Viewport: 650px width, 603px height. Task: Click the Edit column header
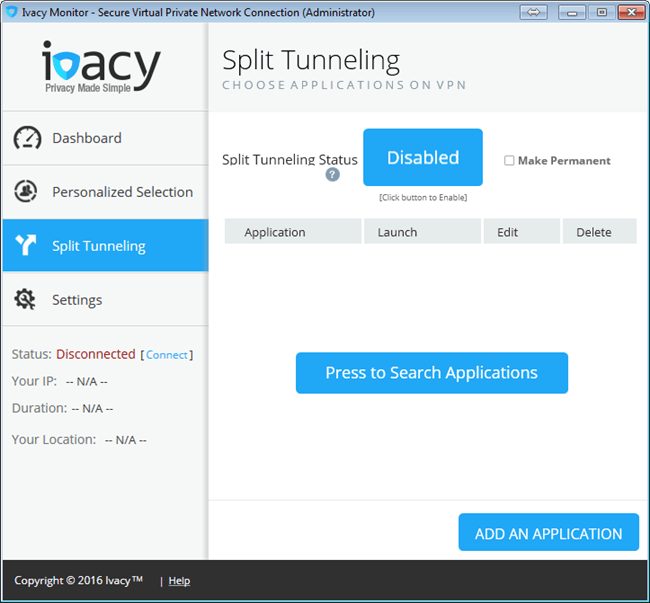[521, 231]
